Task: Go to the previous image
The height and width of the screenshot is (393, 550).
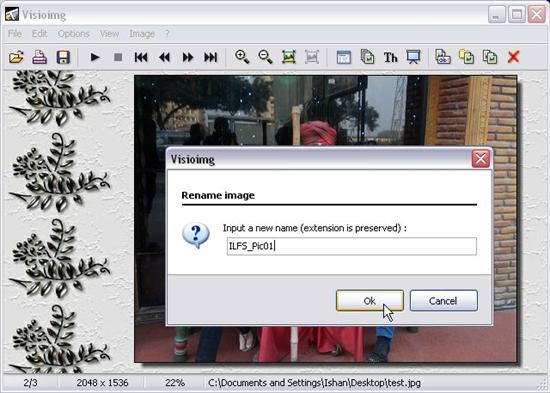Action: point(164,57)
